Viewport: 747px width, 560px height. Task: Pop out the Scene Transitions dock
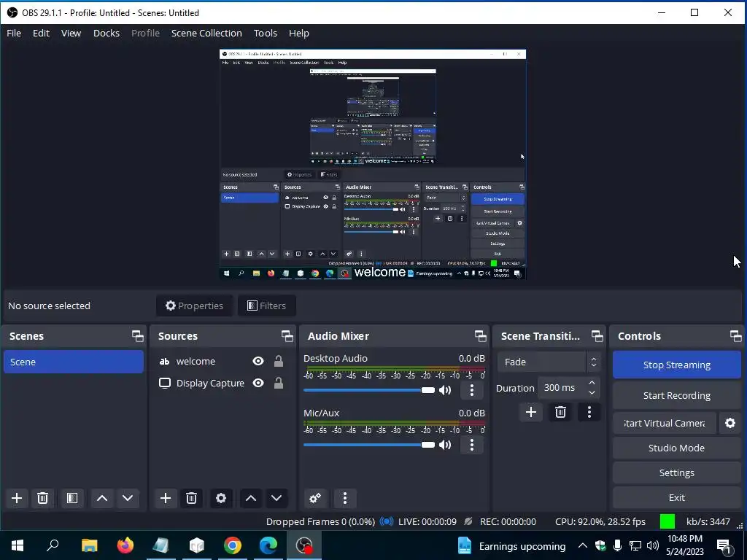point(597,336)
